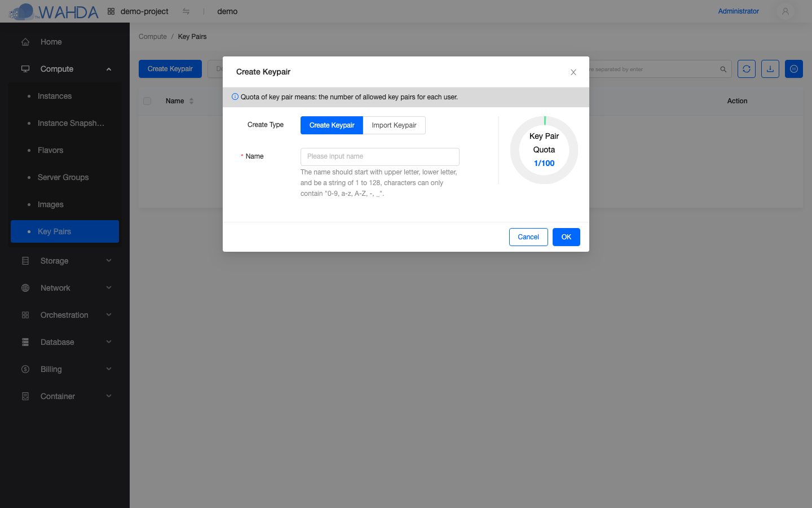Open Instances in sidebar
The height and width of the screenshot is (508, 812).
(x=65, y=96)
